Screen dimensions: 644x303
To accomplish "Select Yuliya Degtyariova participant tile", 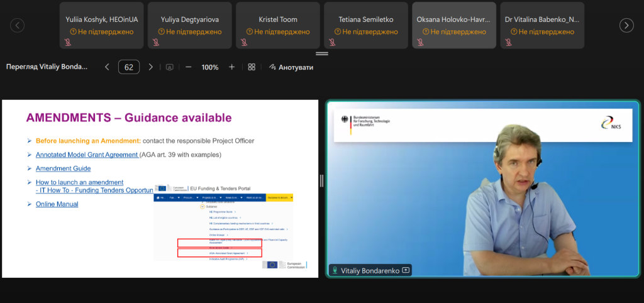I will click(x=190, y=25).
